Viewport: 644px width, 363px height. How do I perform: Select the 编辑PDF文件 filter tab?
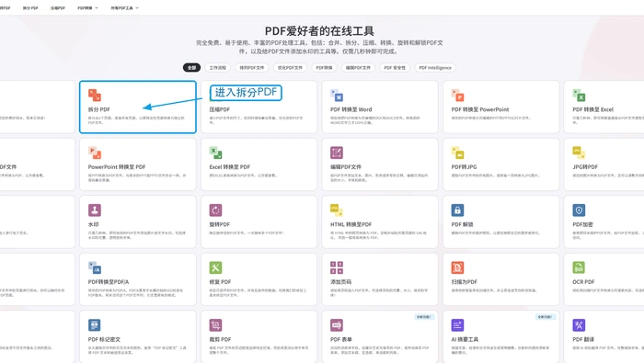click(358, 68)
